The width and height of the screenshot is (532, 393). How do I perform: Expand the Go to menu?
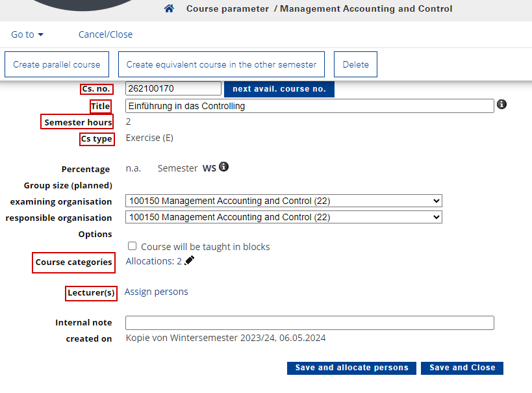tap(27, 34)
